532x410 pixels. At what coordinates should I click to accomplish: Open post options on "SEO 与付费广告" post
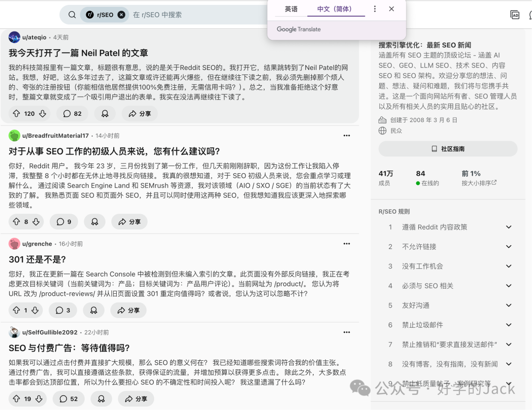[x=346, y=332]
